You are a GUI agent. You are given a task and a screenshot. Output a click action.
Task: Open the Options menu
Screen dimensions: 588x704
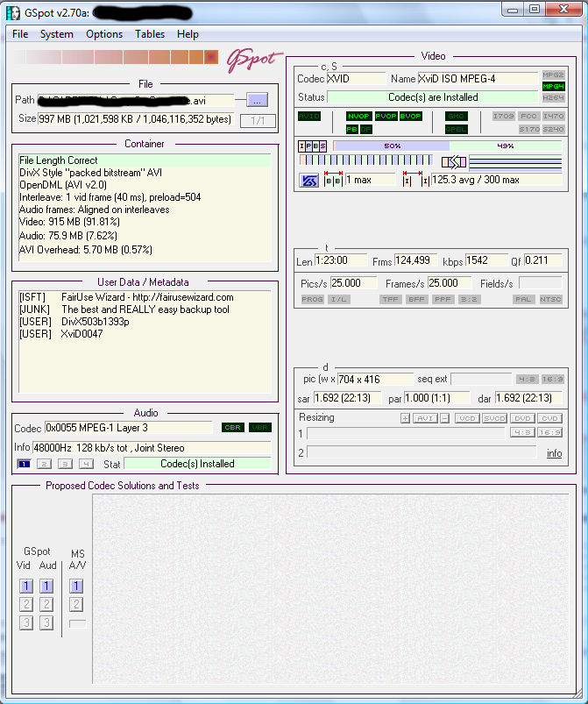[x=104, y=34]
